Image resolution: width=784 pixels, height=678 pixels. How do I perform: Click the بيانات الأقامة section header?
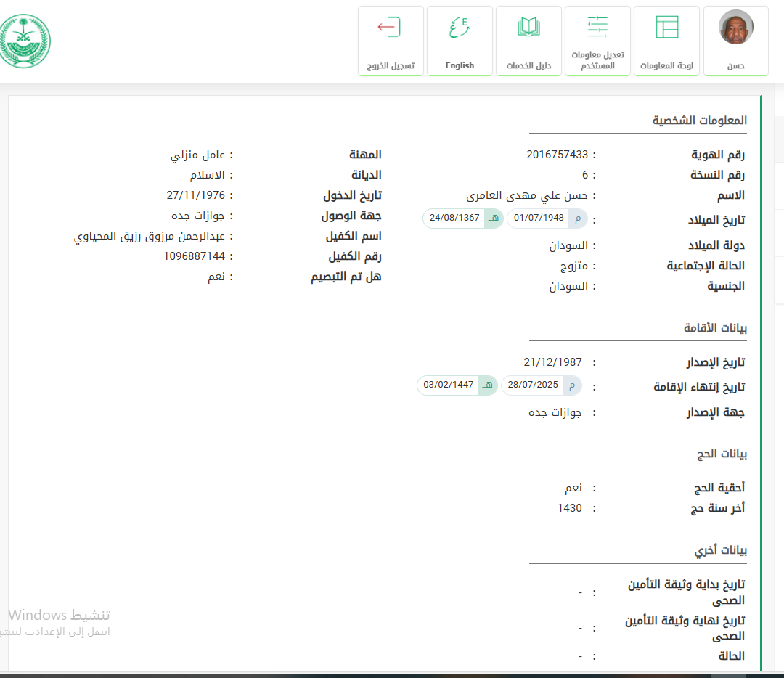pyautogui.click(x=715, y=328)
